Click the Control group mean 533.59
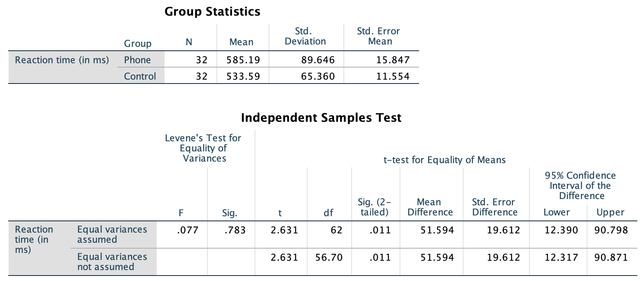Image resolution: width=644 pixels, height=281 pixels. pos(243,76)
